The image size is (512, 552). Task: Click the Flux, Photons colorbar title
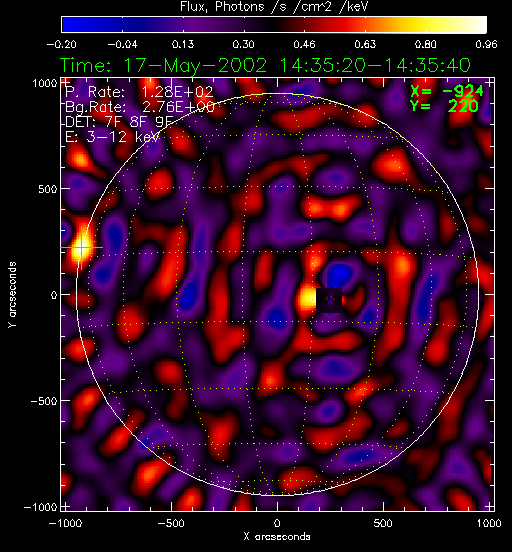[274, 7]
